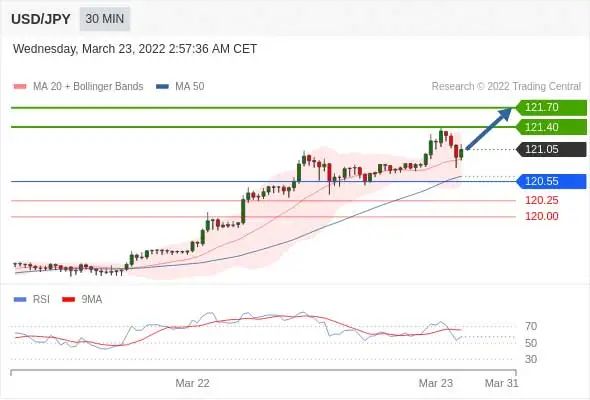
Task: Click the 30 MIN timeframe button
Action: click(x=105, y=19)
